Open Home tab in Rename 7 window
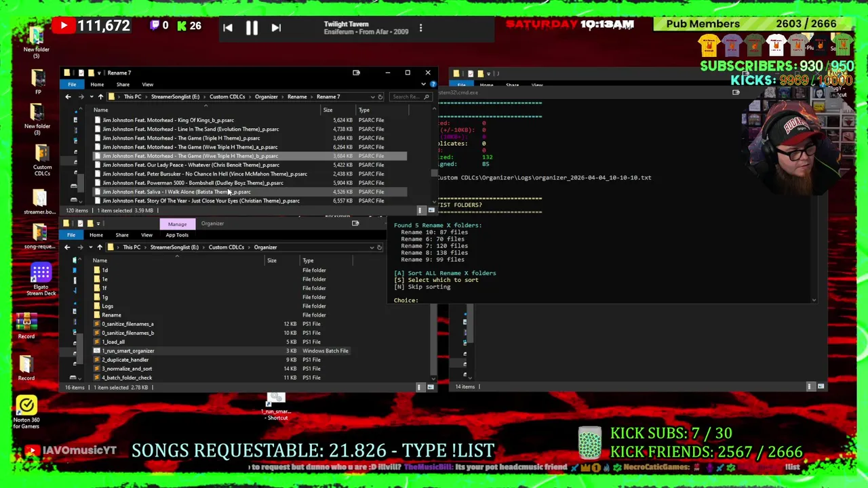This screenshot has height=488, width=868. coord(97,85)
